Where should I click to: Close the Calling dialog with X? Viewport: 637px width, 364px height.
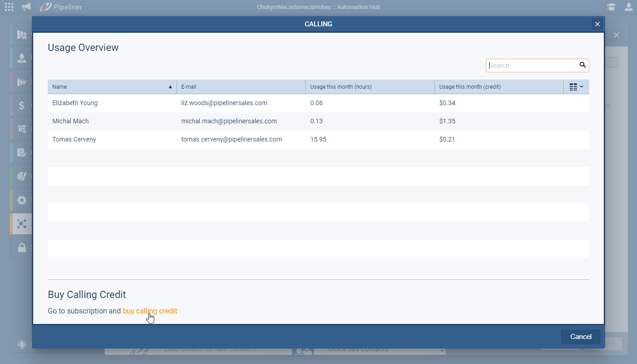(597, 24)
